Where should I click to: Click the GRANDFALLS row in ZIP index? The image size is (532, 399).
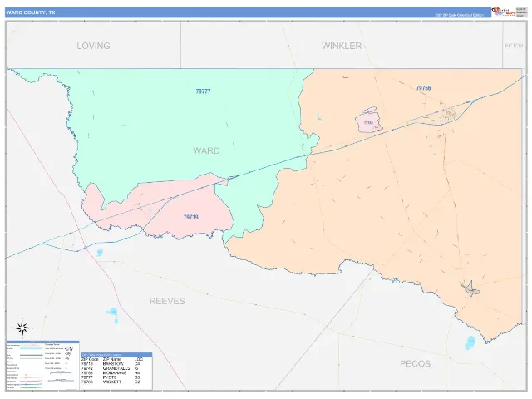tap(113, 368)
